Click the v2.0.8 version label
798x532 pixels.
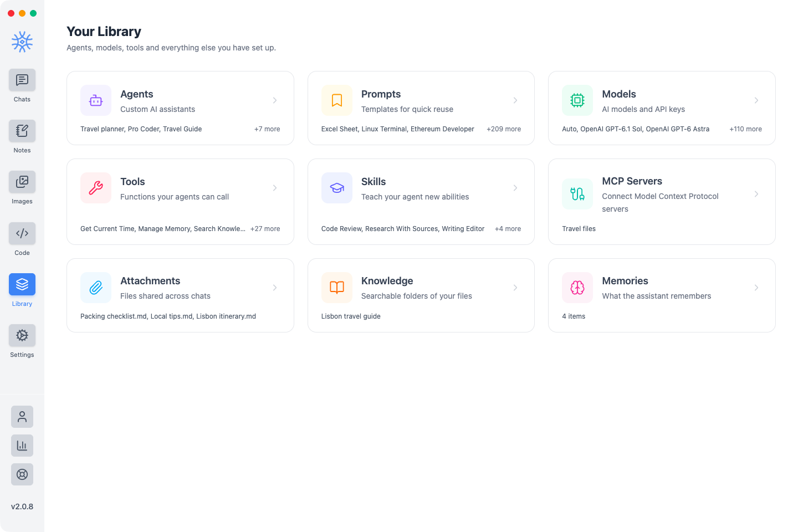(x=22, y=507)
